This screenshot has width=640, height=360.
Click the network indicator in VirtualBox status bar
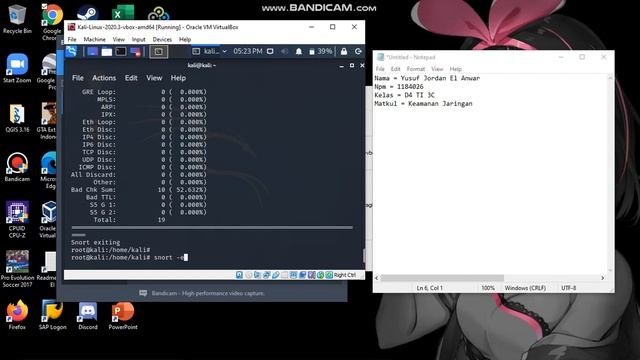point(267,275)
